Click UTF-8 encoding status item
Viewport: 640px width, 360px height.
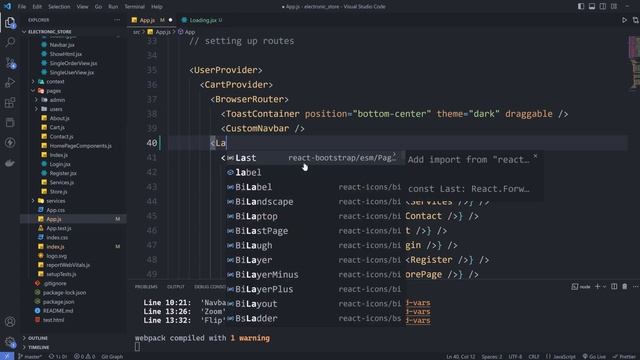tap(515, 356)
